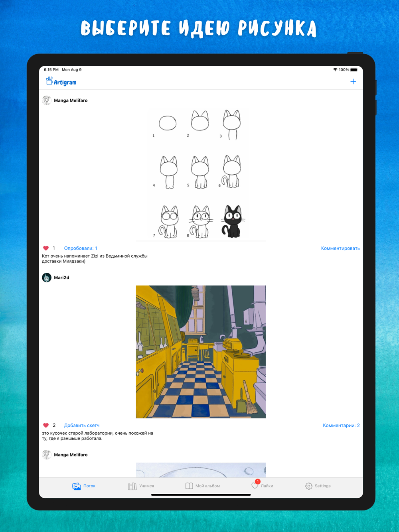Tap the plus icon to add a post

[353, 82]
